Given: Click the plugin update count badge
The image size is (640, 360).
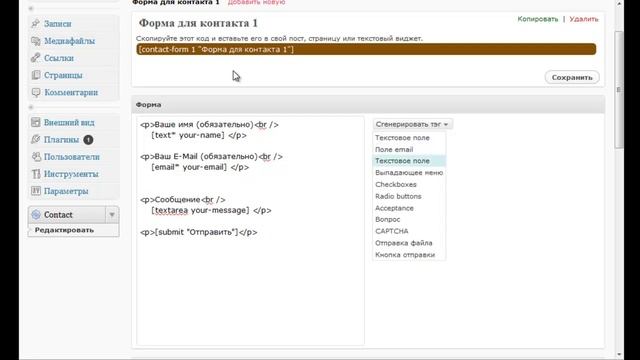Looking at the screenshot, I should pos(88,140).
